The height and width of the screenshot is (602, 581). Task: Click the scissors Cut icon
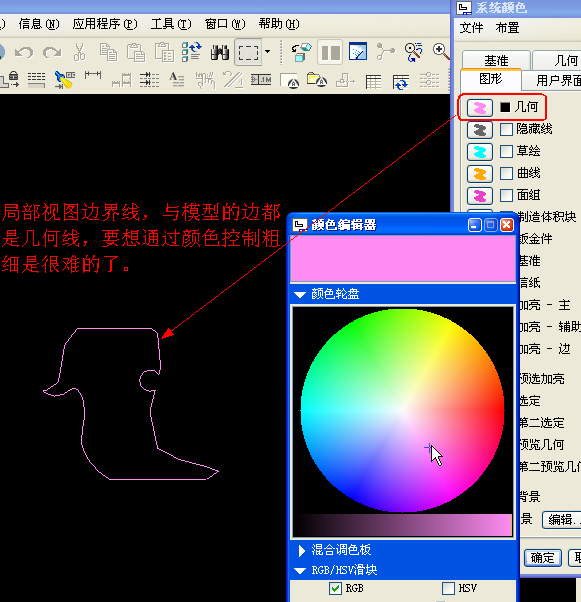[79, 52]
